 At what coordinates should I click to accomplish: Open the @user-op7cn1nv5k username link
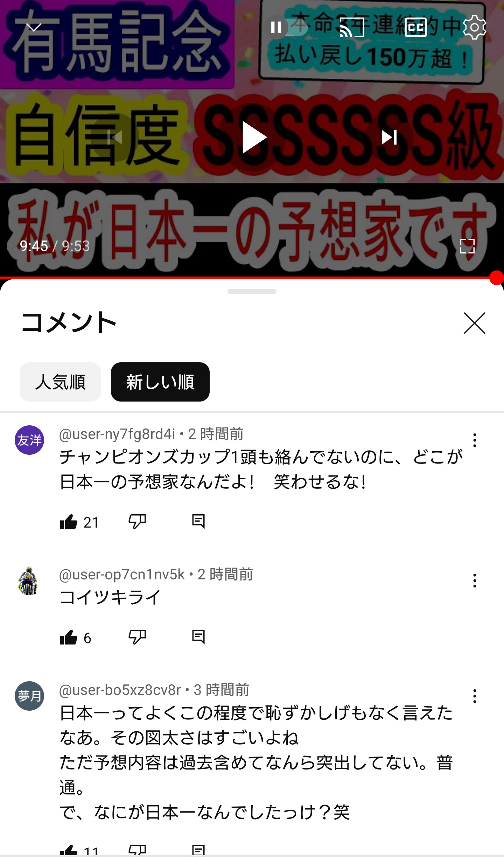coord(122,574)
